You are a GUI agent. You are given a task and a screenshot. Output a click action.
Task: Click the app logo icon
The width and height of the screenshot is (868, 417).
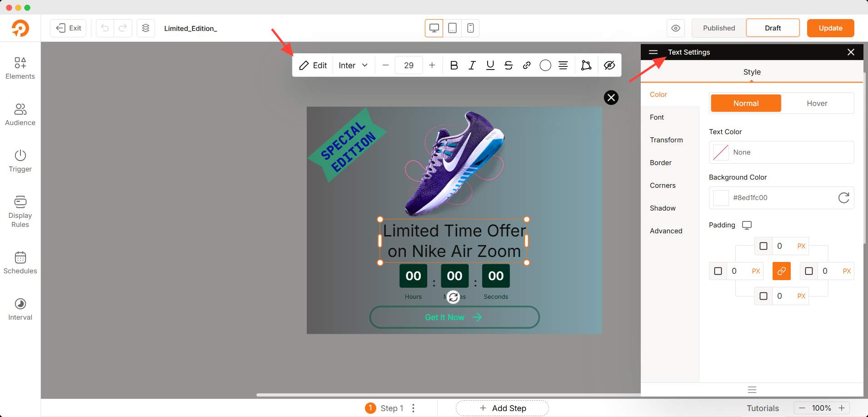pos(20,28)
